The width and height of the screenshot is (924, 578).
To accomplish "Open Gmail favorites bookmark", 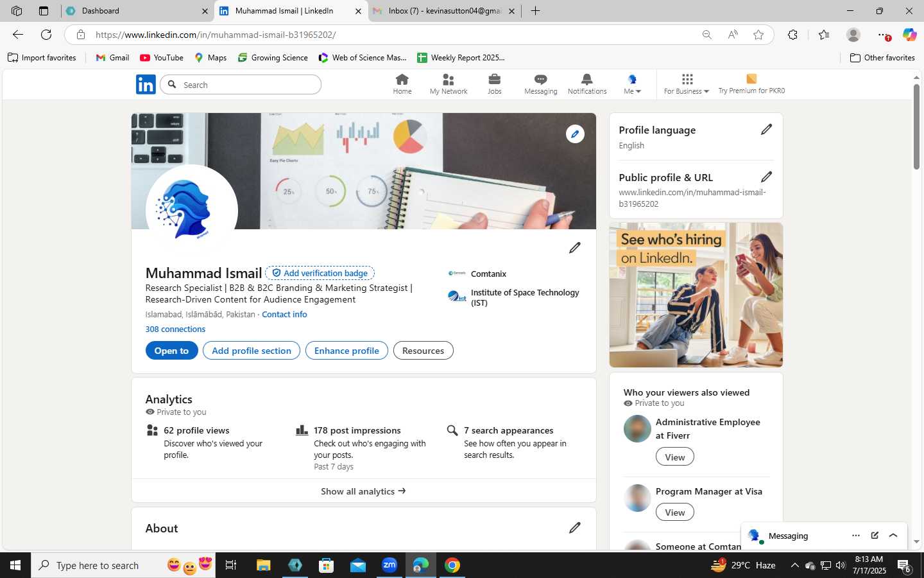I will click(x=112, y=58).
